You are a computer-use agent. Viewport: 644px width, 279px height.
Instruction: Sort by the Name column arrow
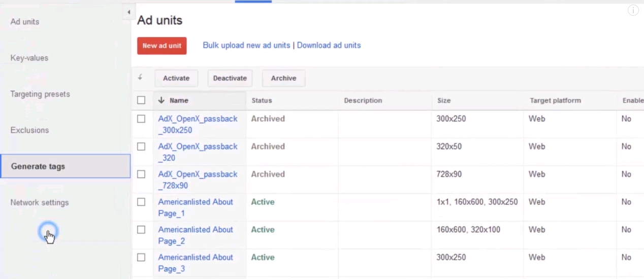pyautogui.click(x=162, y=100)
